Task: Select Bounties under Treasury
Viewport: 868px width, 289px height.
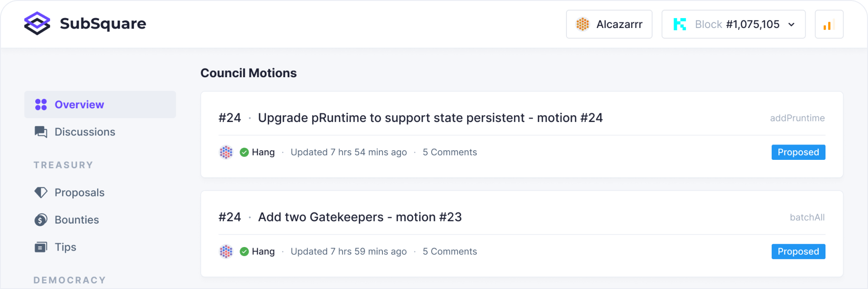Action: pyautogui.click(x=77, y=220)
